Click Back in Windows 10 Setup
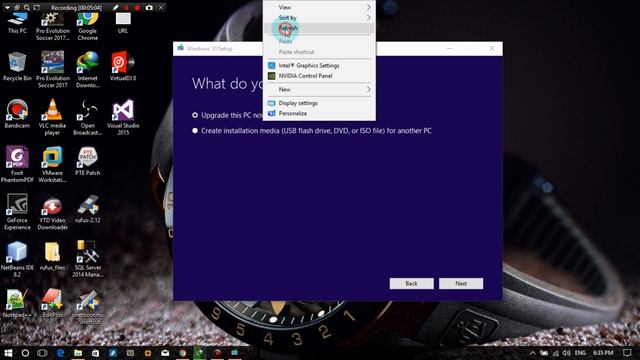Image resolution: width=640 pixels, height=360 pixels. 411,283
